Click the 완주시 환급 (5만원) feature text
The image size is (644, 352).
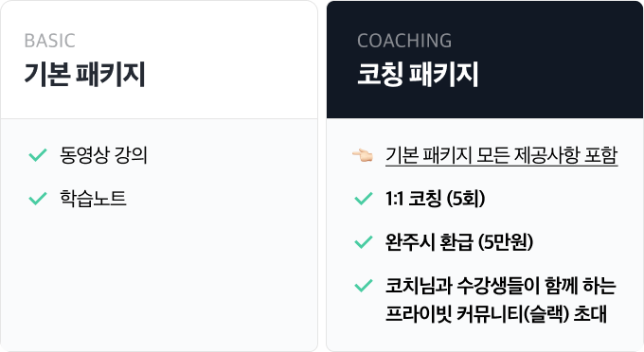(x=459, y=242)
